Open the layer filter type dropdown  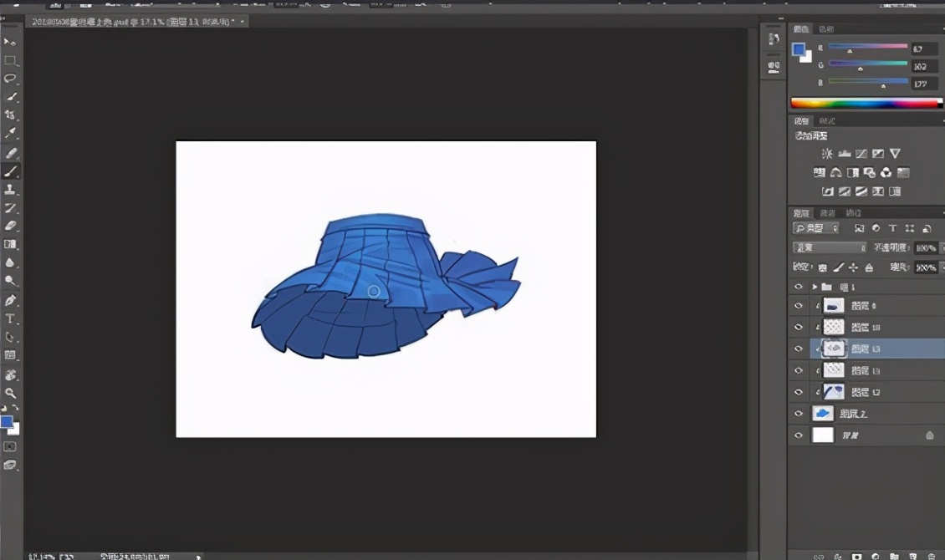[818, 228]
